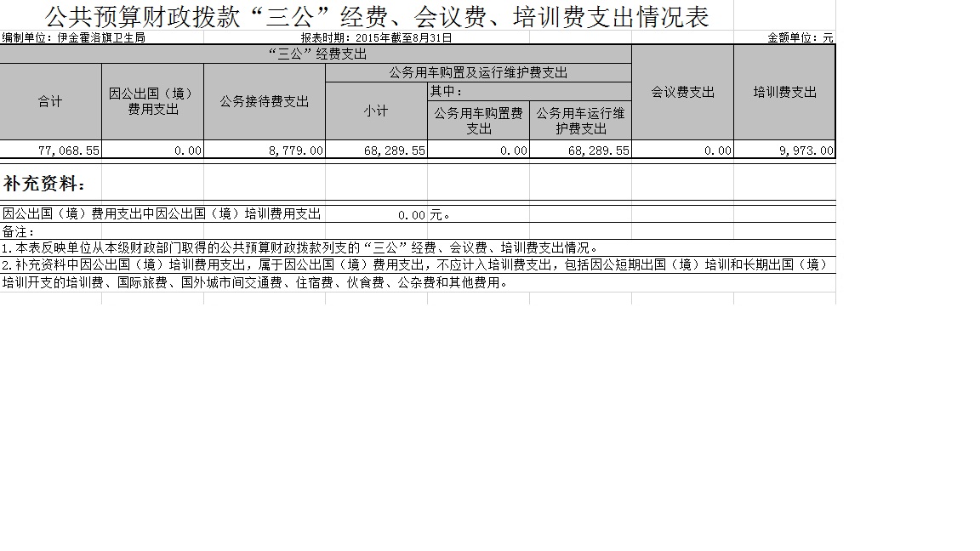The width and height of the screenshot is (980, 551).
Task: Select the 编制单位：伊金霍洛旗卫生局 cell
Action: [x=74, y=37]
